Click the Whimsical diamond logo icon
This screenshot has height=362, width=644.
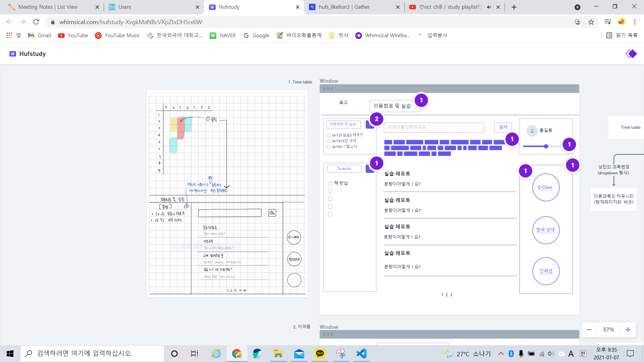point(631,54)
